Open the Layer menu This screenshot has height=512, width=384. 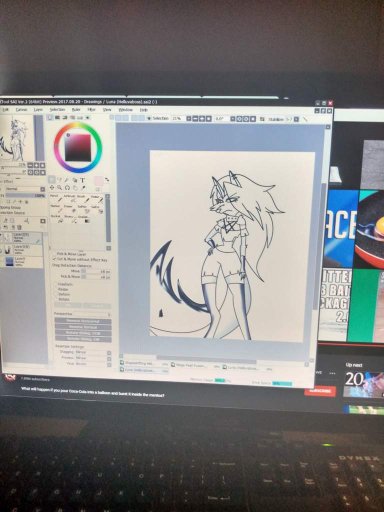click(x=38, y=110)
